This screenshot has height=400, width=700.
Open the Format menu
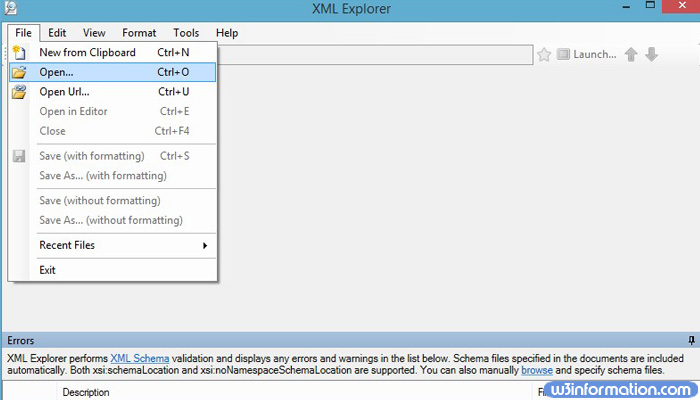[139, 33]
